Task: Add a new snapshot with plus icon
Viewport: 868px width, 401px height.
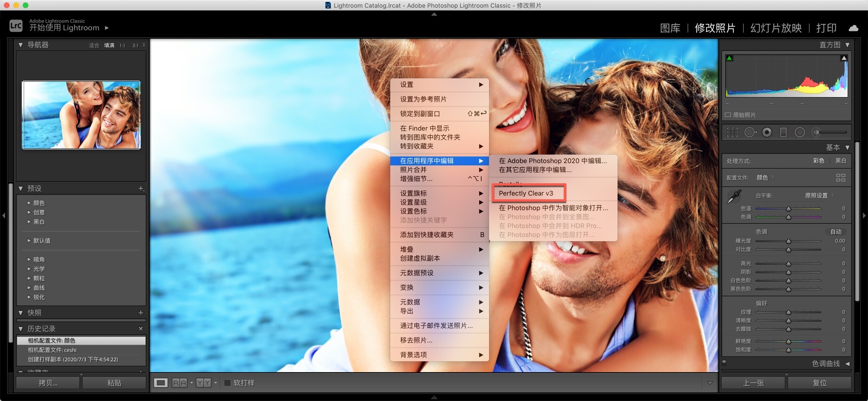Action: tap(141, 313)
